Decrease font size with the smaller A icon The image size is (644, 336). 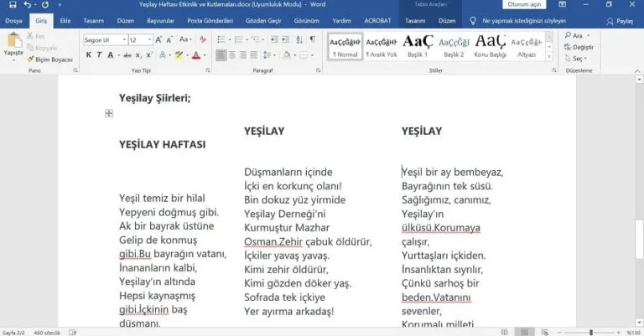click(169, 39)
